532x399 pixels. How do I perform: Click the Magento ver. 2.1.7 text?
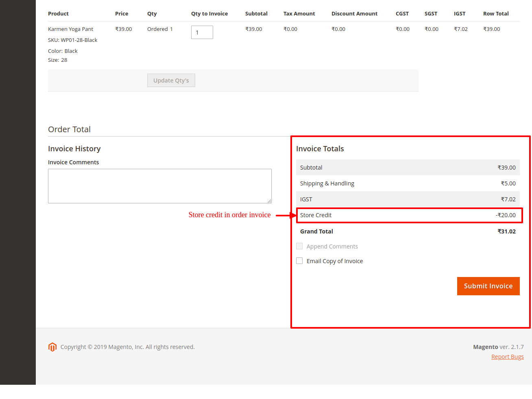pyautogui.click(x=498, y=347)
